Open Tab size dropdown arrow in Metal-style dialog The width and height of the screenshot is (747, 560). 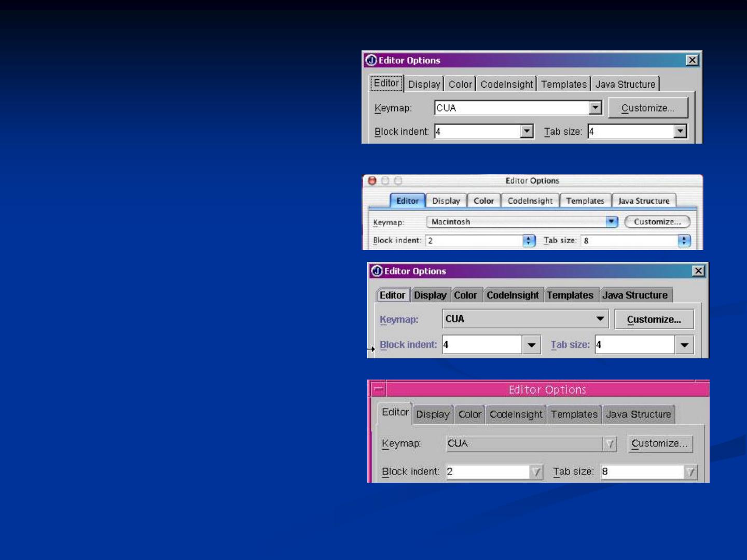(684, 345)
